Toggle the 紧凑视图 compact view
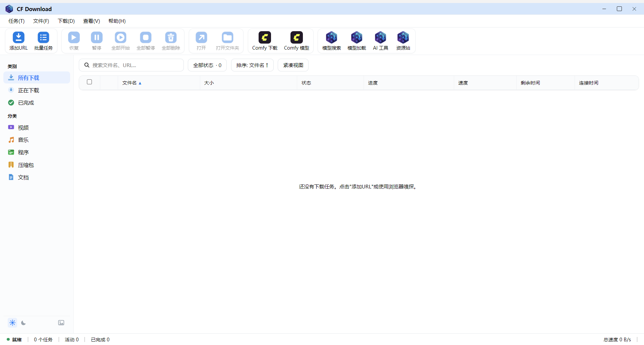The image size is (644, 345). tap(293, 65)
